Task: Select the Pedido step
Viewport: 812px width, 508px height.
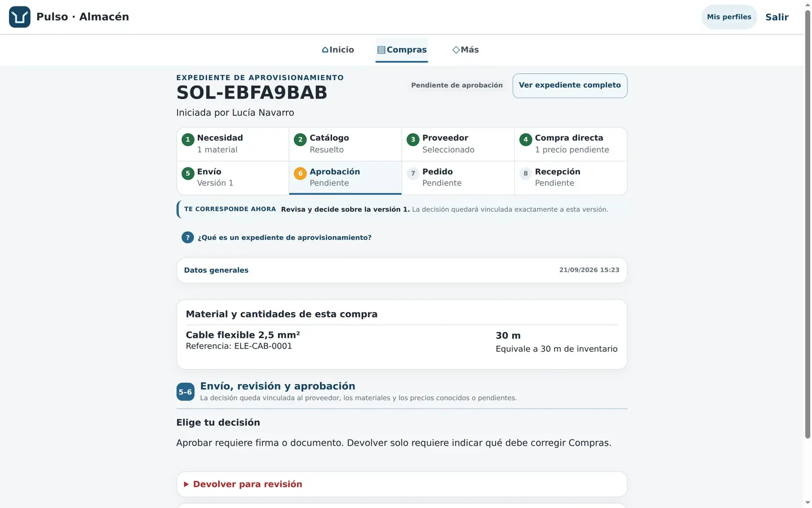Action: [458, 178]
